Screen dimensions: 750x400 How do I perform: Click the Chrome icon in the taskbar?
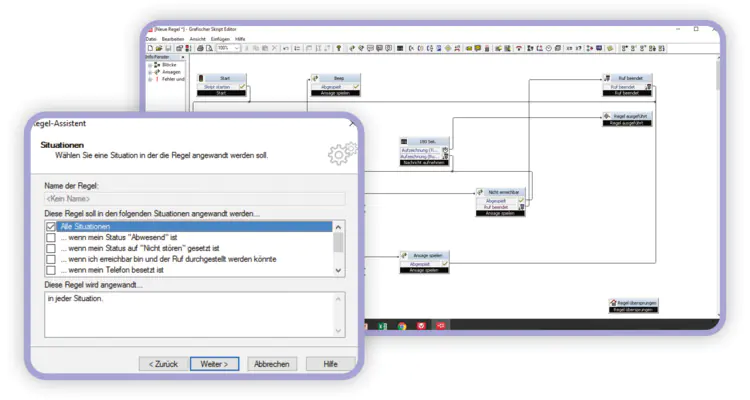click(401, 325)
